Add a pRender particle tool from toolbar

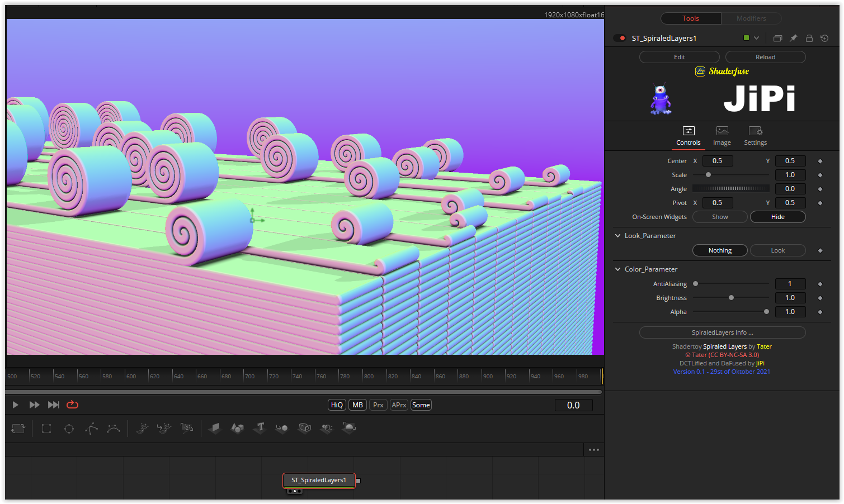click(187, 429)
